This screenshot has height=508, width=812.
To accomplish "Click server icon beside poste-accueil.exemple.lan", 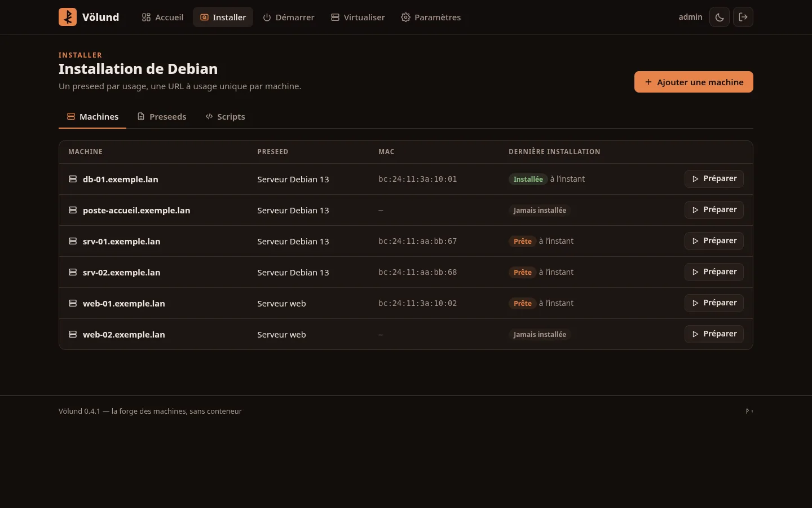I will [x=73, y=210].
